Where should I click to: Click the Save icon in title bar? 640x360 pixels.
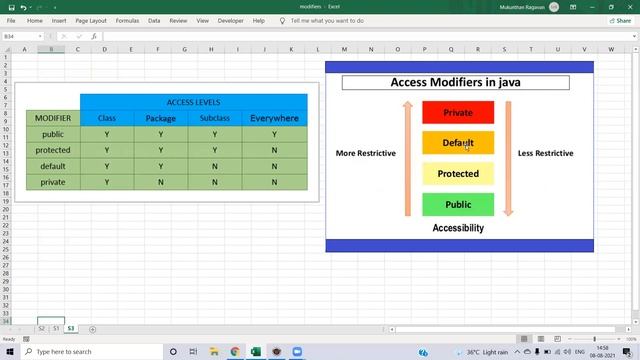pos(11,7)
